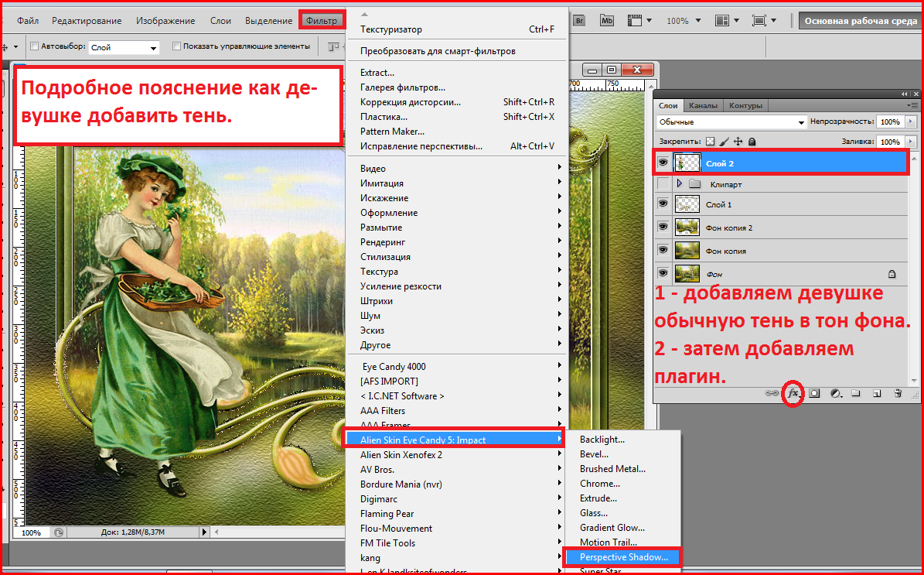
Task: Open the Автовыбор Слой dropdown
Action: pos(124,47)
